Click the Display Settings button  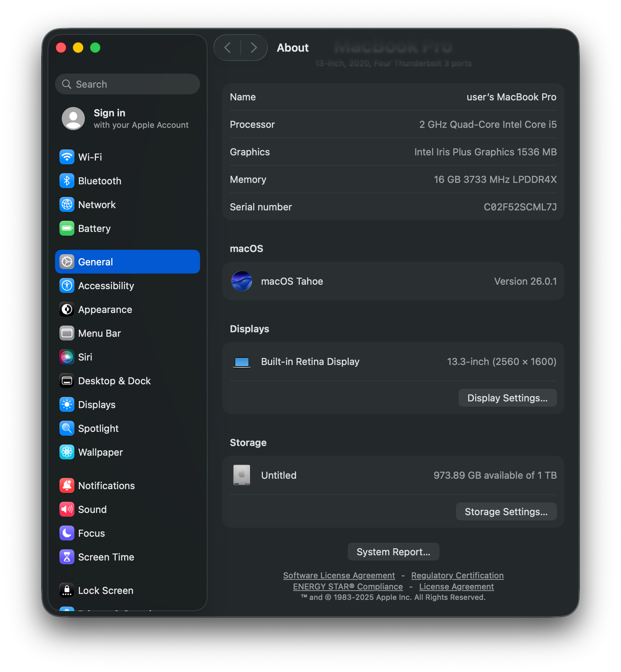(x=507, y=398)
